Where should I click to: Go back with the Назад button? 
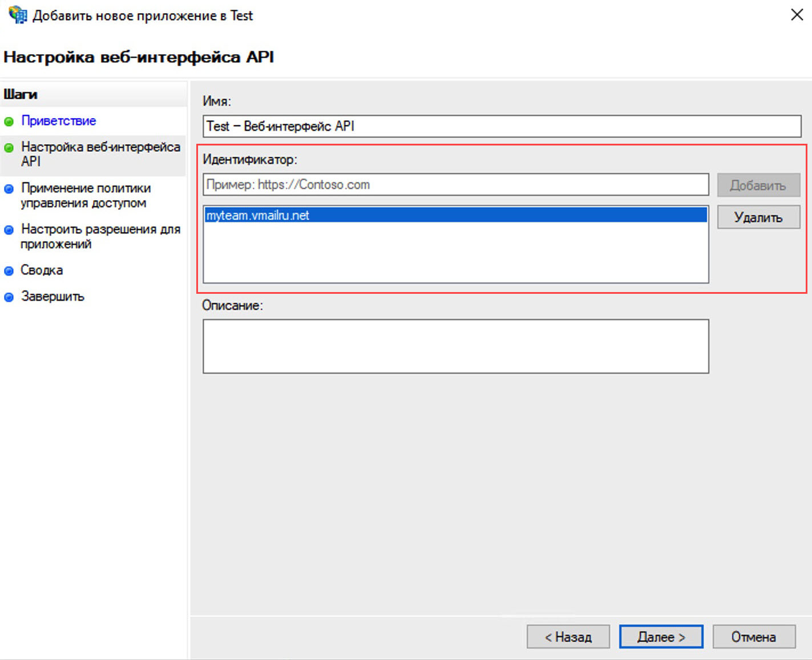coord(568,637)
